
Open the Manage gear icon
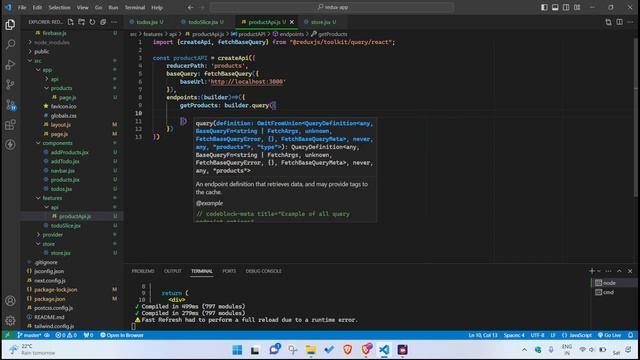(x=10, y=320)
